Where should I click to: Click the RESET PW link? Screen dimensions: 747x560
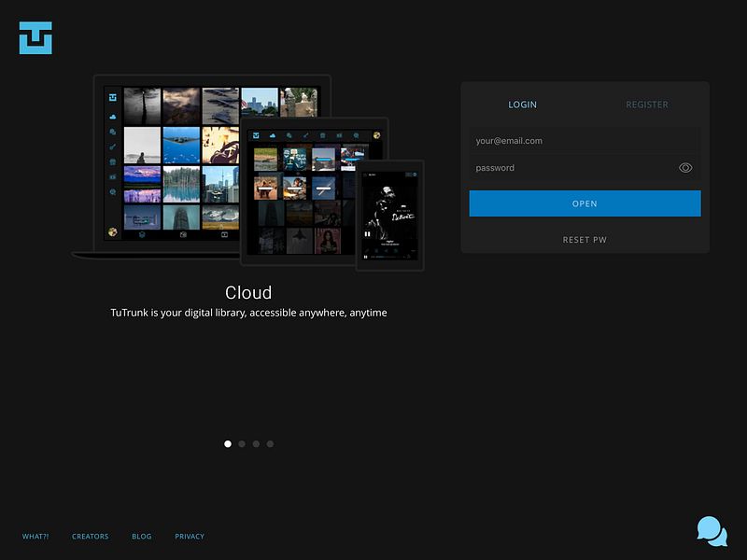[585, 240]
